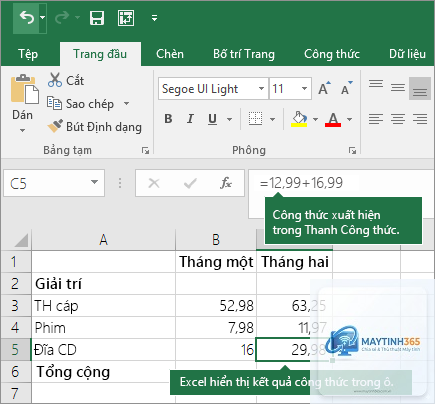Decrease font size with small A icon
The image size is (435, 404).
(x=347, y=88)
